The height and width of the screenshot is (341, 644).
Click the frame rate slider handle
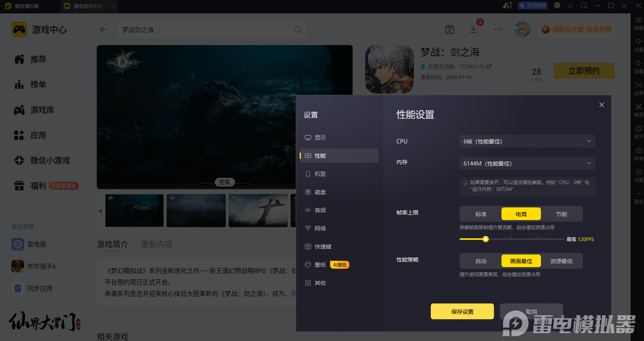(x=486, y=239)
